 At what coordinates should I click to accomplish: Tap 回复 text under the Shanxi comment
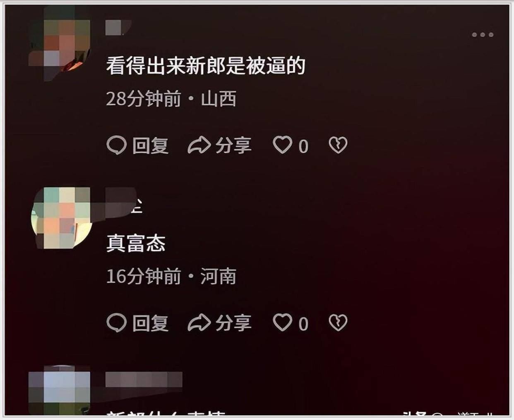coord(151,146)
